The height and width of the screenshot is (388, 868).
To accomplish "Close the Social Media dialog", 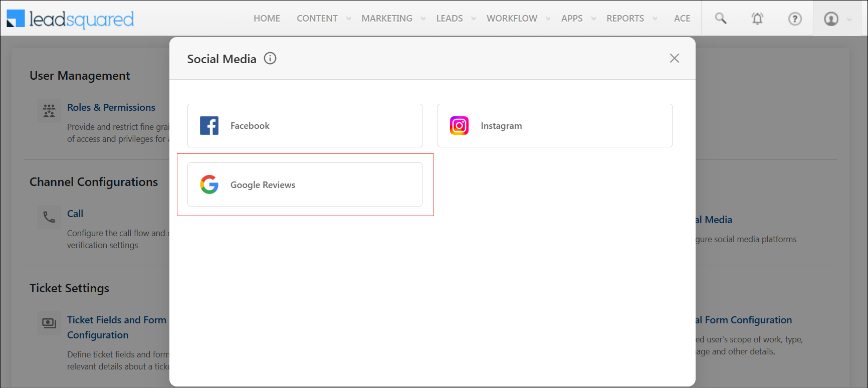I will pos(675,58).
